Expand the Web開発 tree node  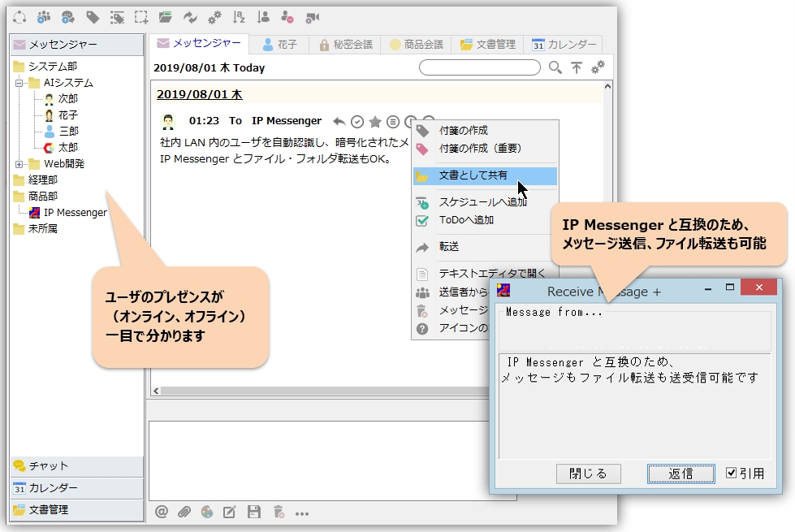19,164
